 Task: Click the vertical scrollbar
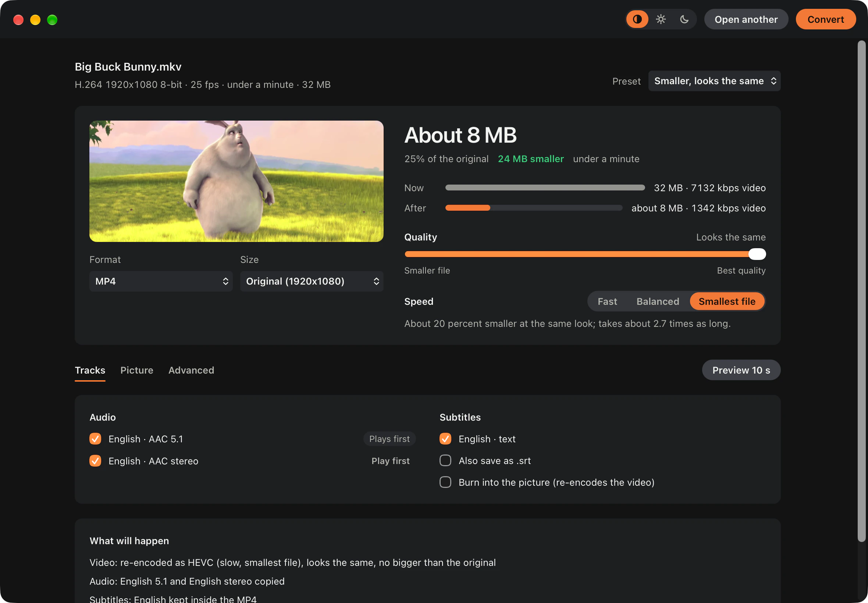(x=861, y=291)
